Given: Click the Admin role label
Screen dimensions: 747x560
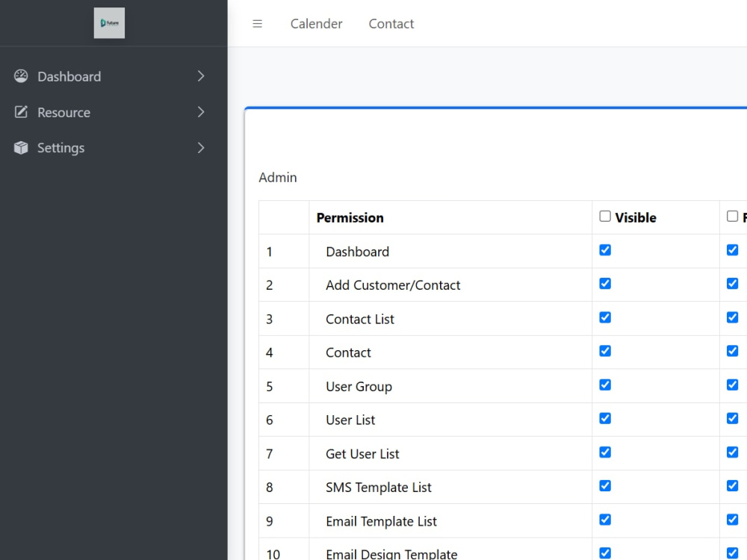Looking at the screenshot, I should pyautogui.click(x=278, y=177).
